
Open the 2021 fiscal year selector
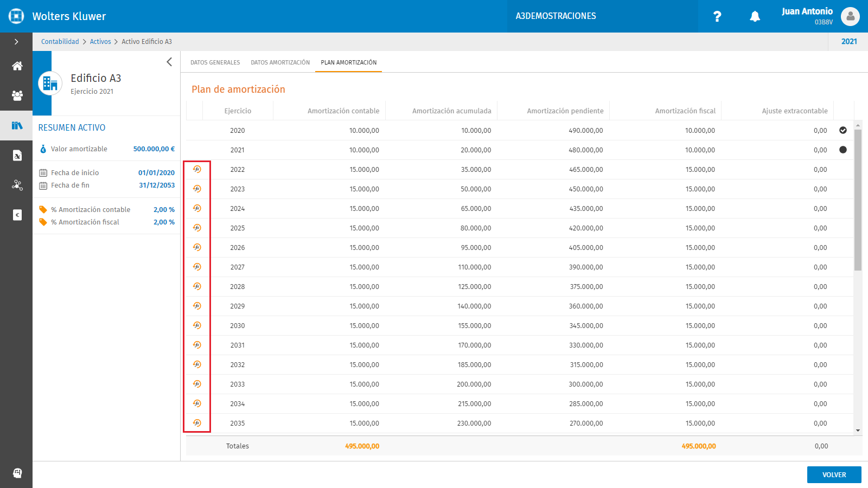click(x=849, y=42)
